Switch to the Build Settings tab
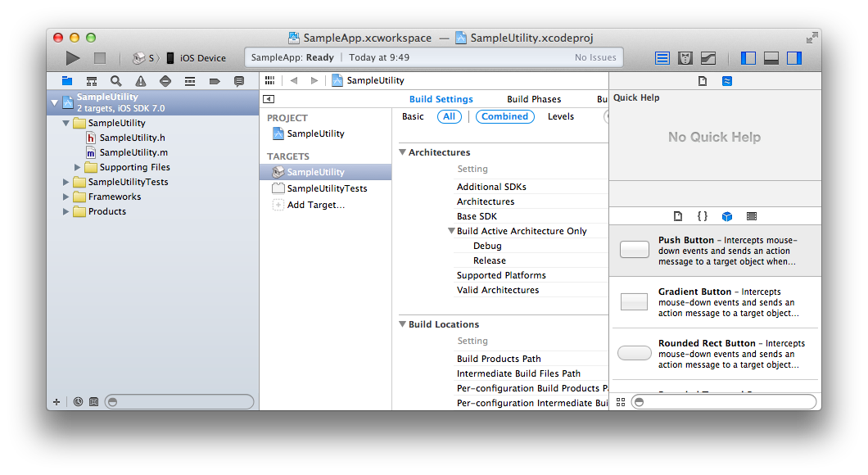 441,99
